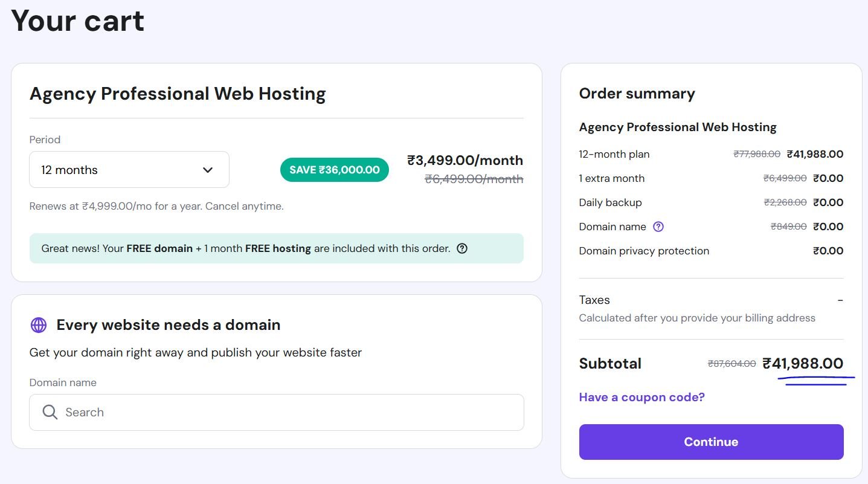Click the chevron arrow in the Period selector
Screen dimensions: 868x484
pyautogui.click(x=208, y=170)
